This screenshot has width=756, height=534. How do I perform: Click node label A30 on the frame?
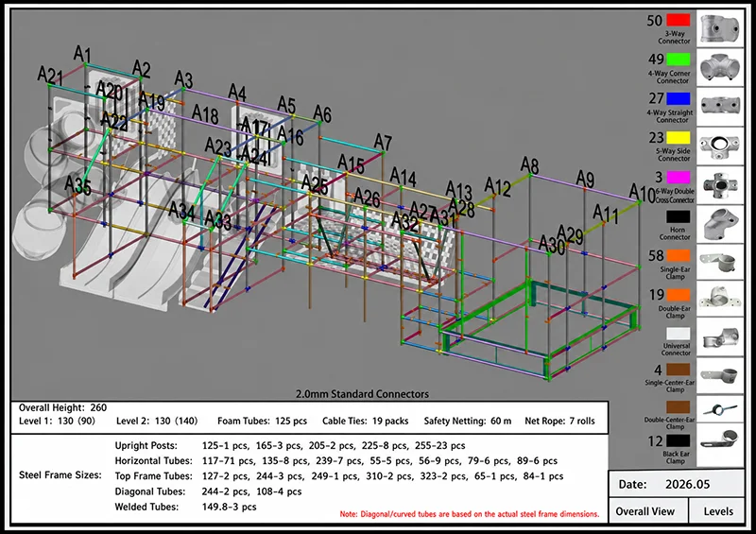pyautogui.click(x=552, y=245)
